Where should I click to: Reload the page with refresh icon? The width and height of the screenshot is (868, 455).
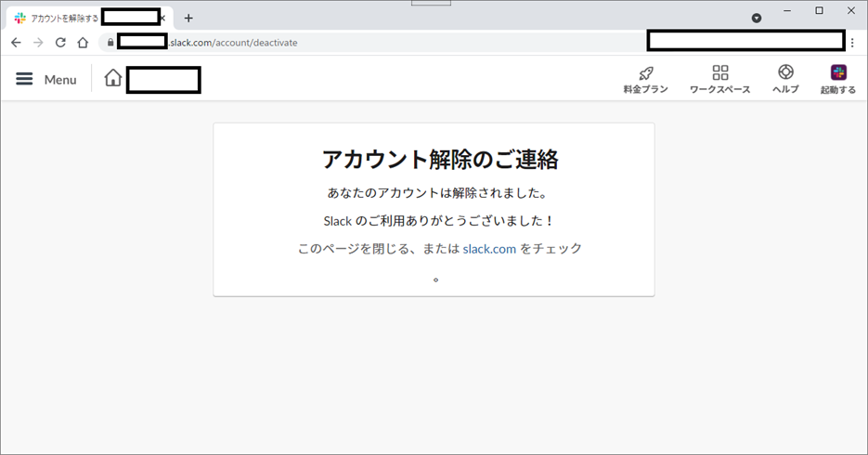[60, 43]
